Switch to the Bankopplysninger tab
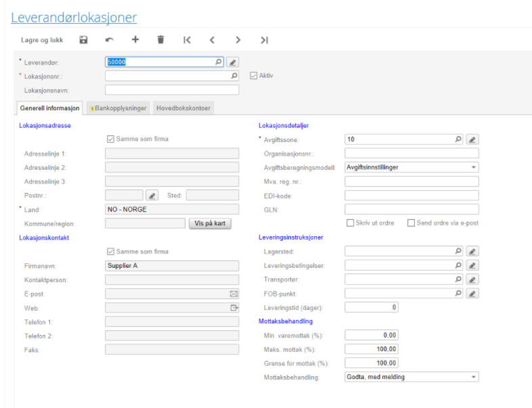 click(117, 108)
